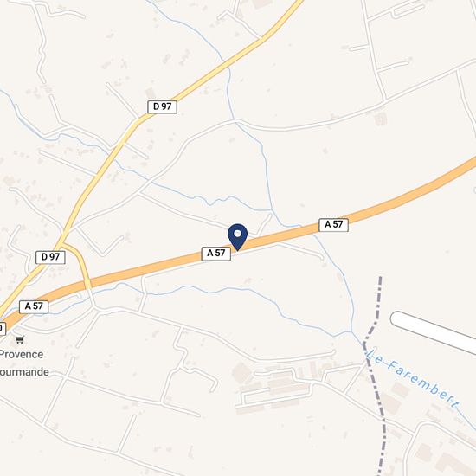Click the cut-off road shield at left edge
Viewport: 476px width, 476px height.
(x=2, y=329)
